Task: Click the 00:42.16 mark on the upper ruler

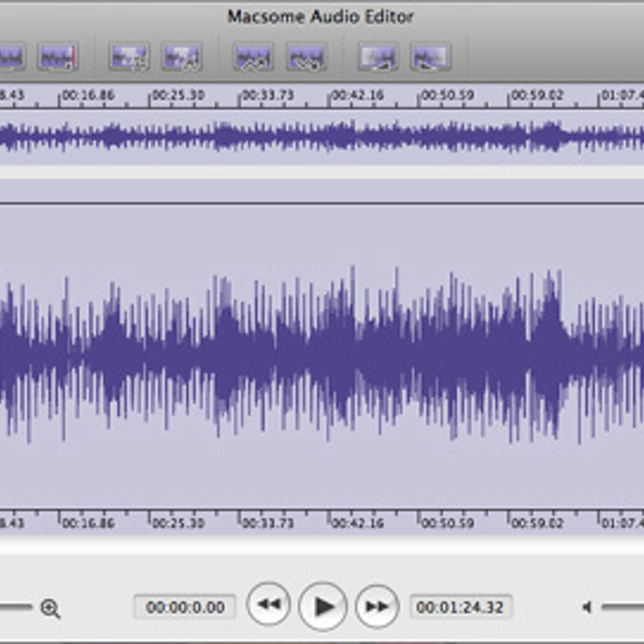Action: [358, 95]
